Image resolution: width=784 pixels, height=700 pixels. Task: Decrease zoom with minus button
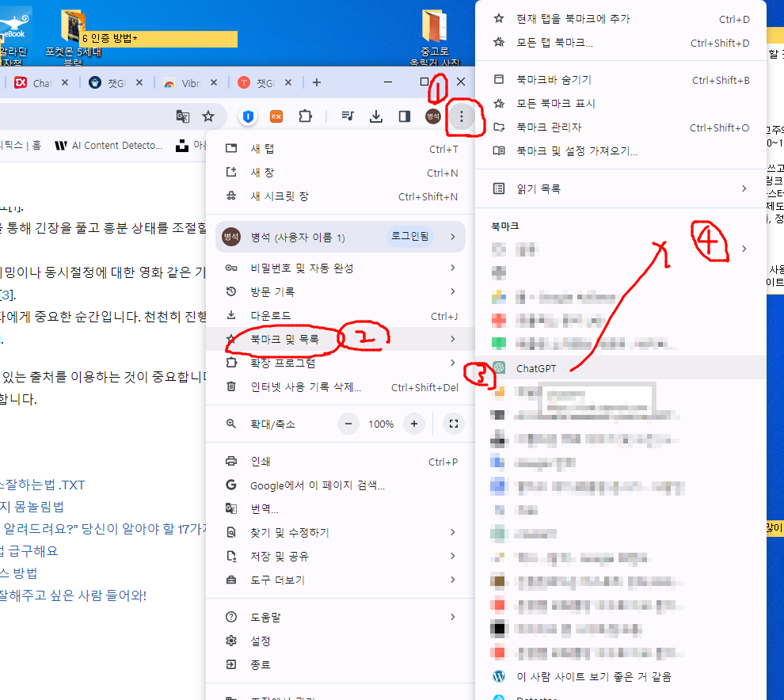pos(348,424)
